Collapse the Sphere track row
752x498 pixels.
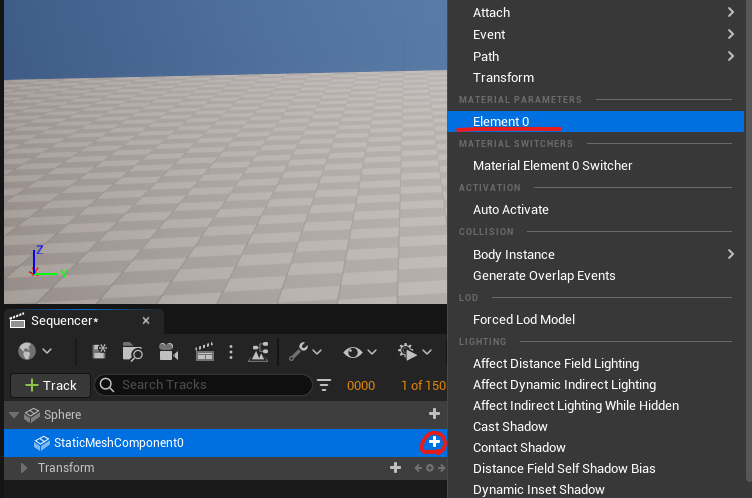click(14, 415)
